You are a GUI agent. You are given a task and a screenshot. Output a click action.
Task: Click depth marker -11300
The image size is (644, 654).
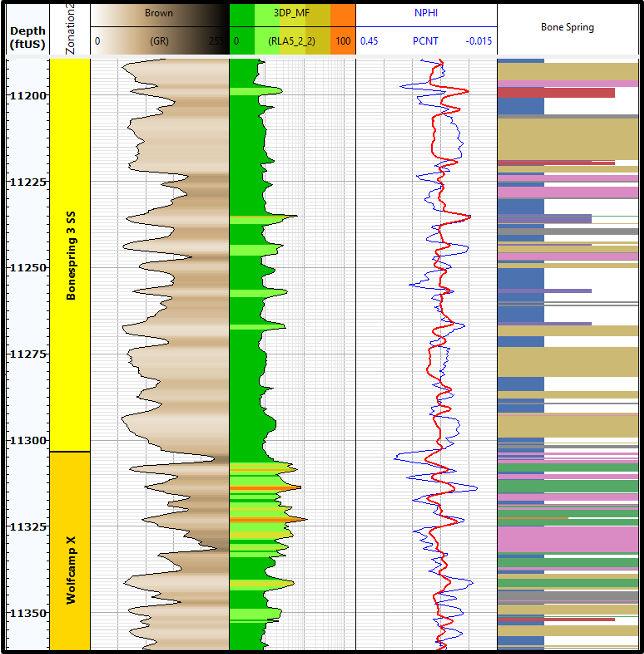pos(28,440)
